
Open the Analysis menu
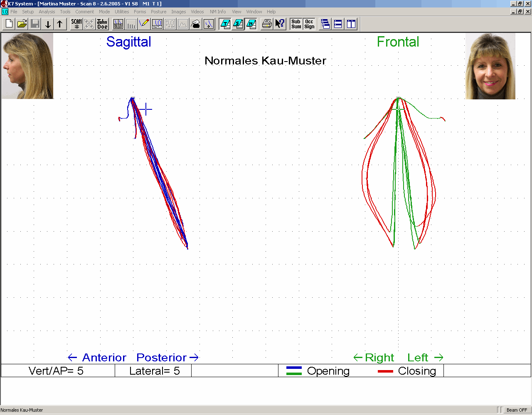tap(47, 12)
